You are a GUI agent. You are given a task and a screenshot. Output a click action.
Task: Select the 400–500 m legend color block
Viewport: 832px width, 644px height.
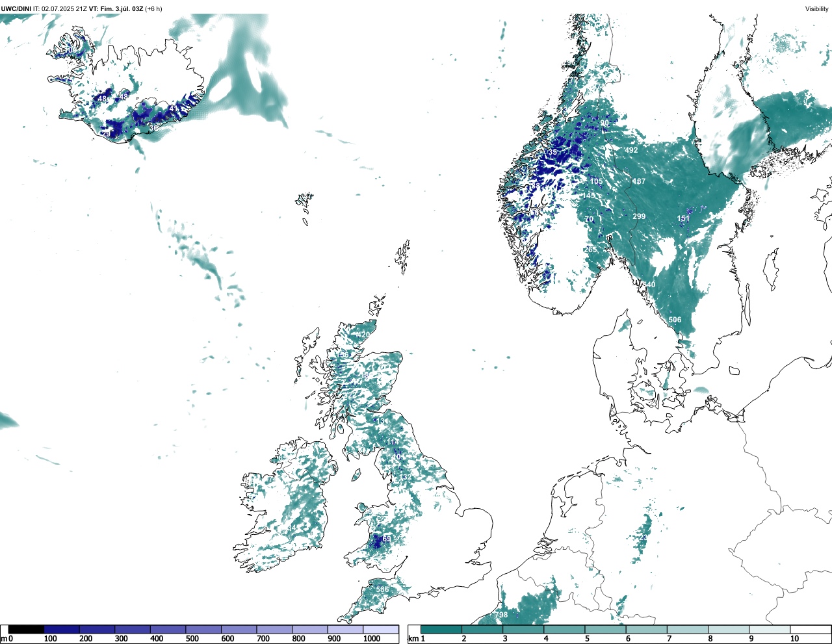coord(168,629)
